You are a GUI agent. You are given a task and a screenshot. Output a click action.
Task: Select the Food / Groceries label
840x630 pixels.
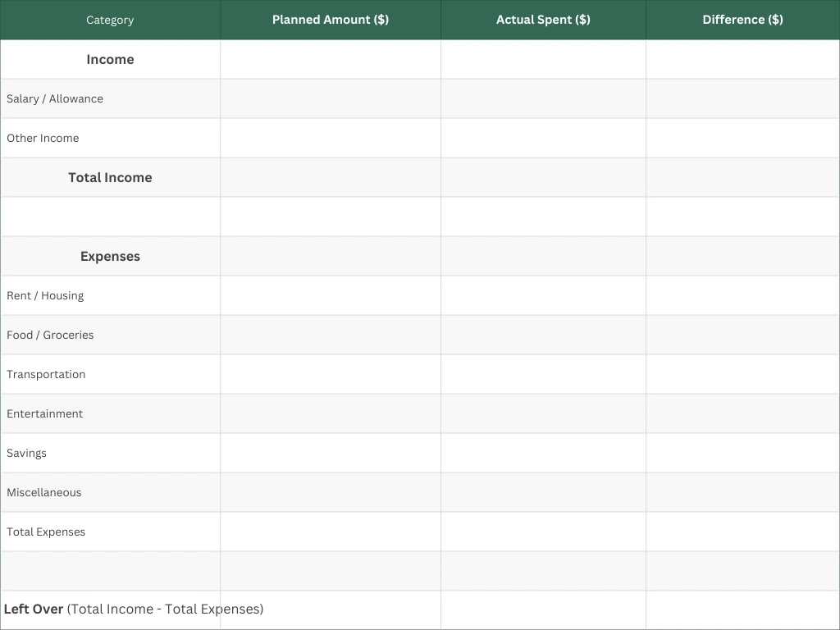coord(50,335)
